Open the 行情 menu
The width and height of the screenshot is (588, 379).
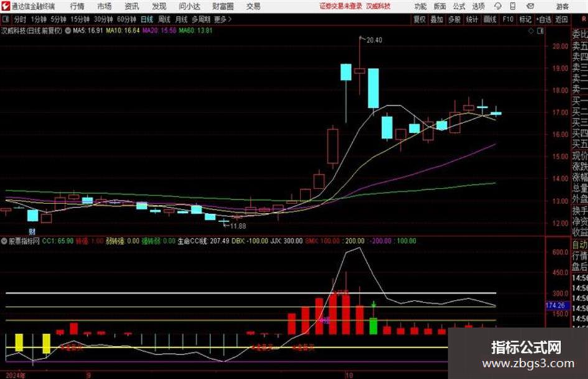coord(77,6)
